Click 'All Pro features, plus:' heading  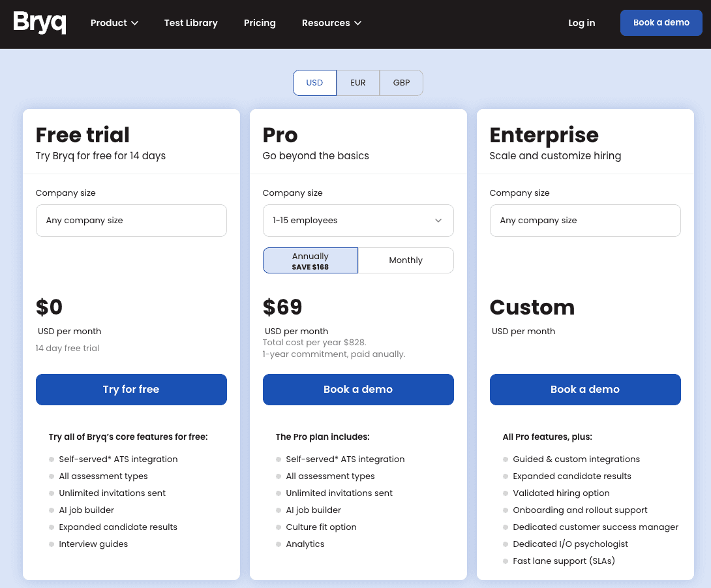[547, 437]
